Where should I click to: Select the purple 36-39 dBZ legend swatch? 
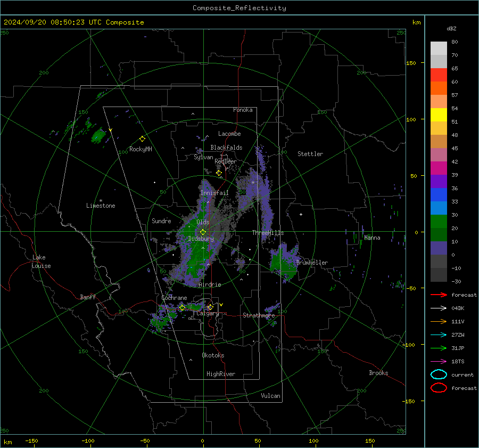point(439,181)
